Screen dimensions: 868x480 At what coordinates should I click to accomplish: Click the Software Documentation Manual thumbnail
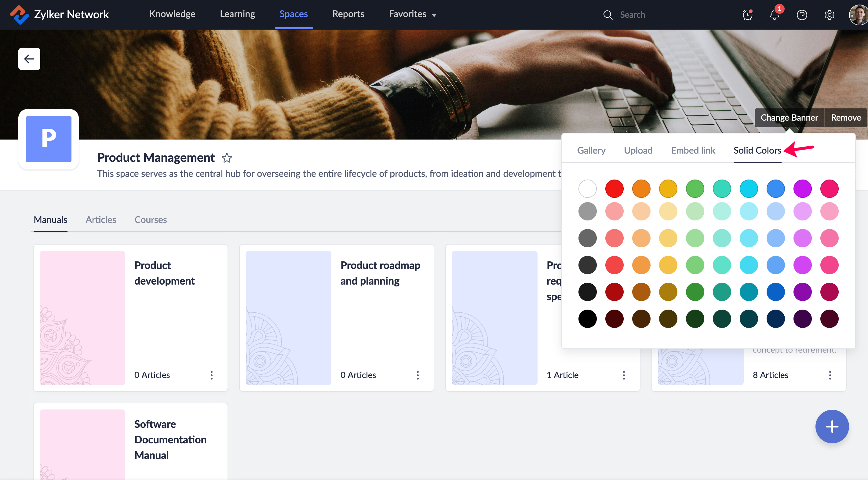[x=82, y=444]
